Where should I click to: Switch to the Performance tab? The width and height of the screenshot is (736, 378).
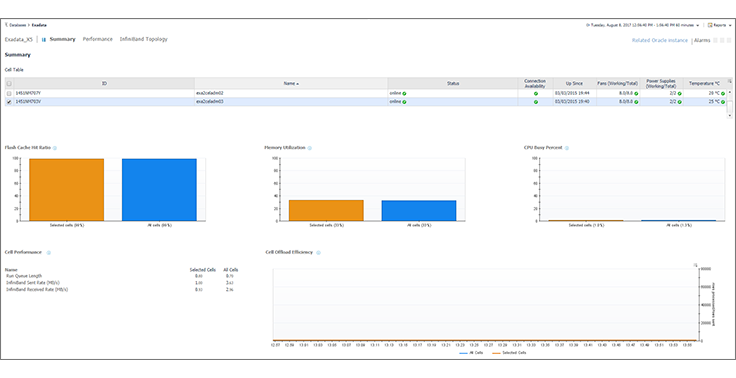click(x=98, y=39)
